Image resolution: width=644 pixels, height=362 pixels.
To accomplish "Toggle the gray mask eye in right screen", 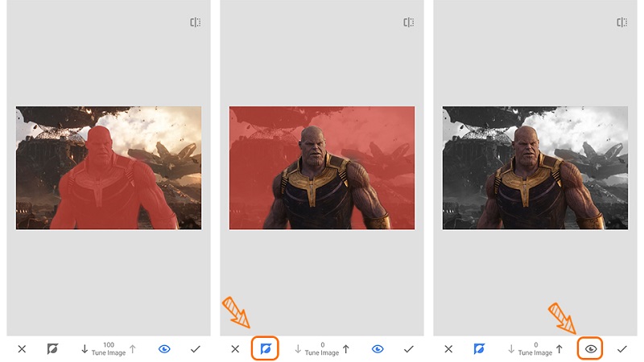I will [591, 349].
